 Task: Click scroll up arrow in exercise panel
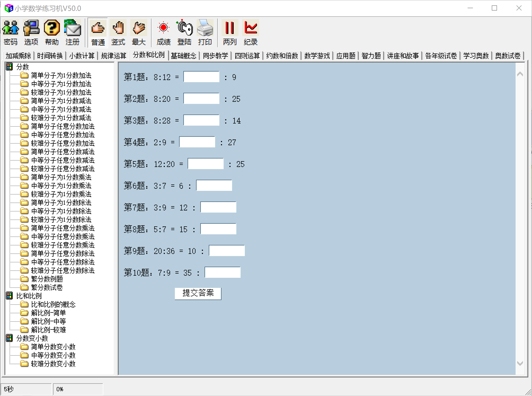coord(520,74)
